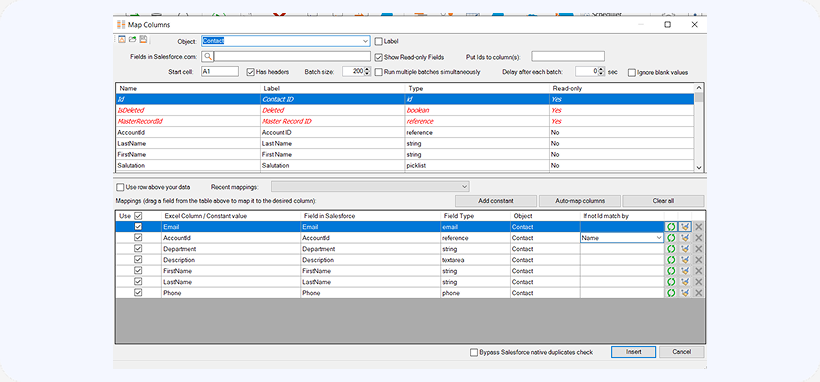Sort fields by Name column header
The height and width of the screenshot is (382, 820).
[187, 88]
